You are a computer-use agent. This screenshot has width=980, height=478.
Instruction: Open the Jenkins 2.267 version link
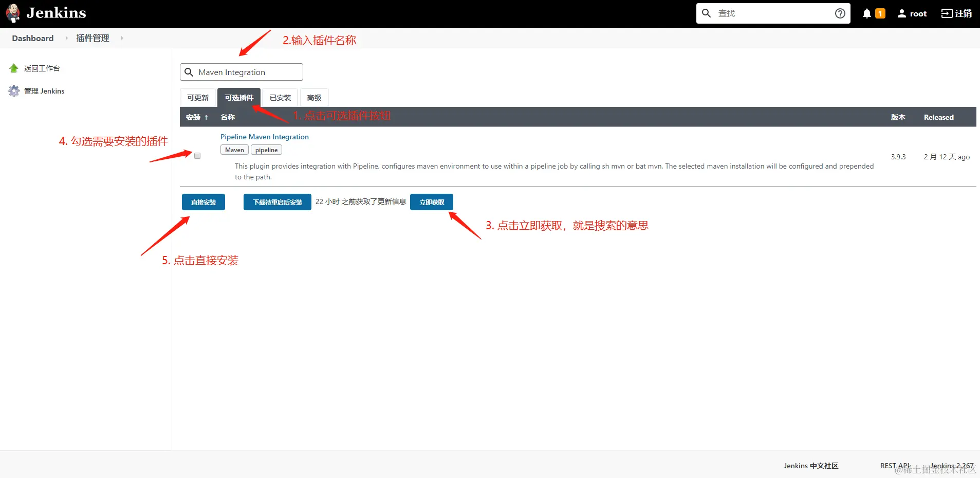[x=952, y=466]
